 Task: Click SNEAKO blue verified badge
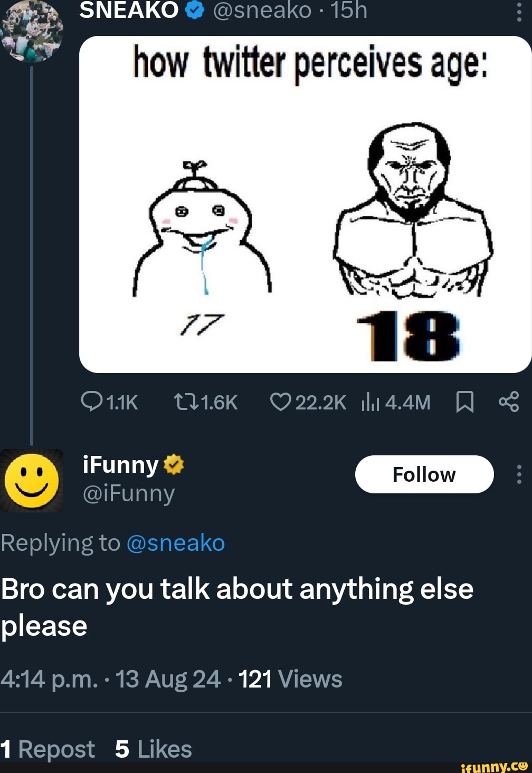click(195, 11)
